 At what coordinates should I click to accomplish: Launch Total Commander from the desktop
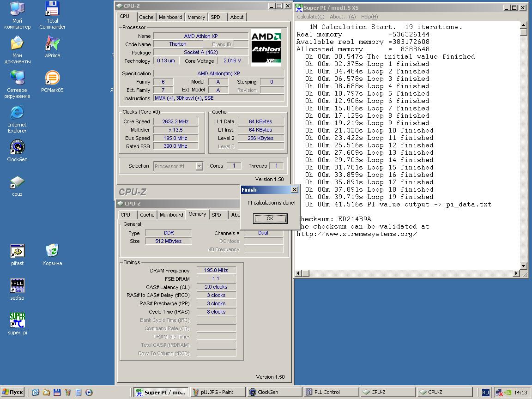(52, 15)
